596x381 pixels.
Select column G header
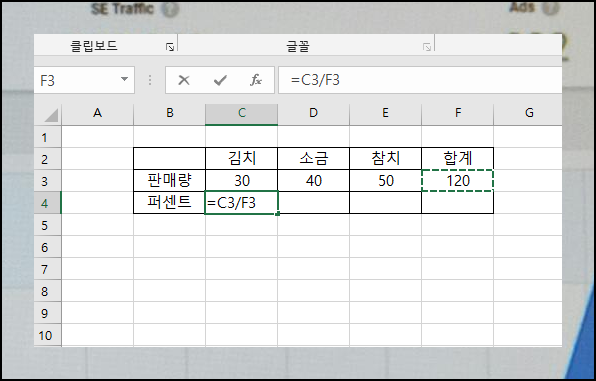pyautogui.click(x=528, y=113)
